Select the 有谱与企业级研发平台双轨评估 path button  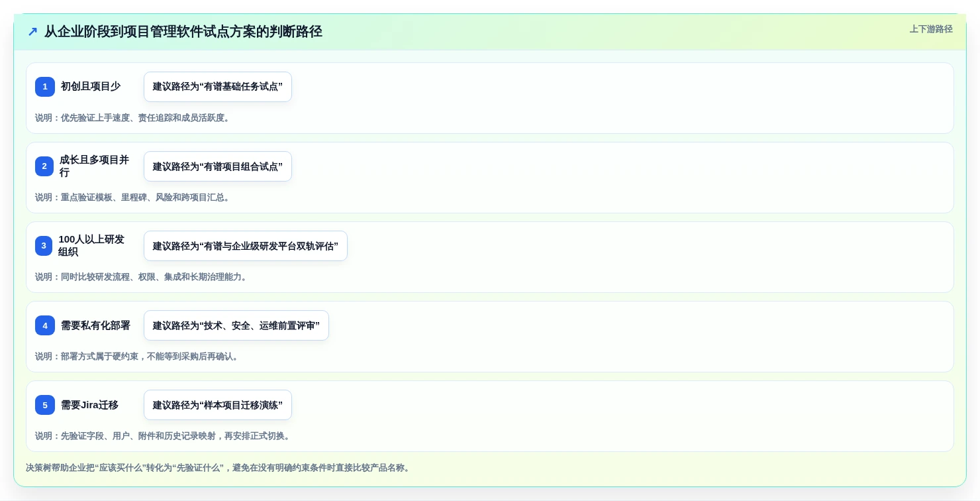[x=246, y=246]
